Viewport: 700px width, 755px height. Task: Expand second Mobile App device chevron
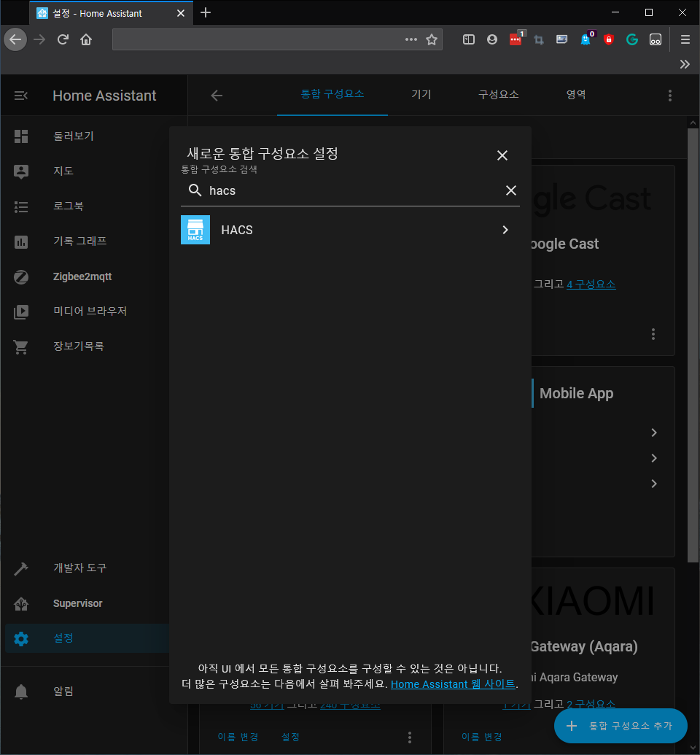654,458
